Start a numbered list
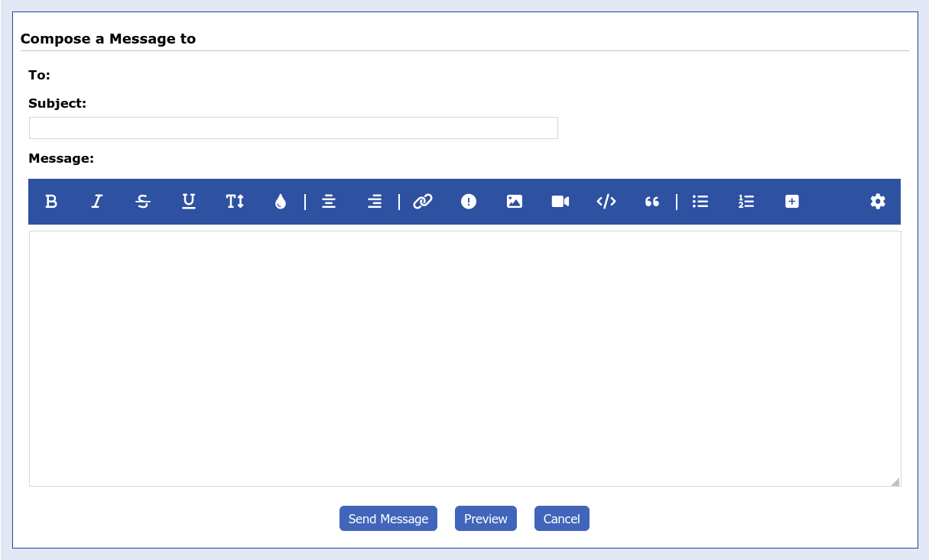 click(x=746, y=202)
